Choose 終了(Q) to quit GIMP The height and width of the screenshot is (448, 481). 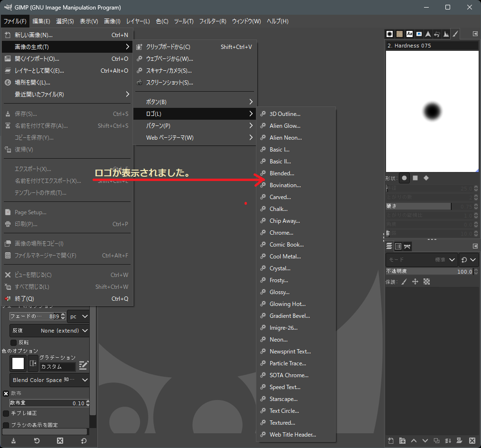(67, 299)
